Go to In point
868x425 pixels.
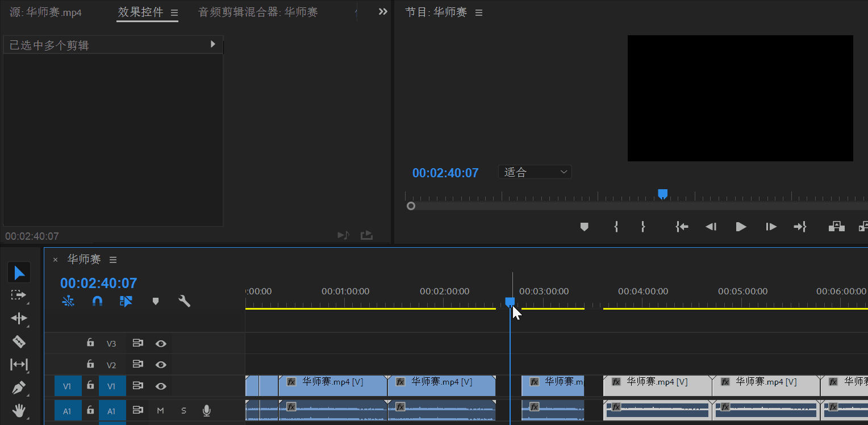point(682,227)
